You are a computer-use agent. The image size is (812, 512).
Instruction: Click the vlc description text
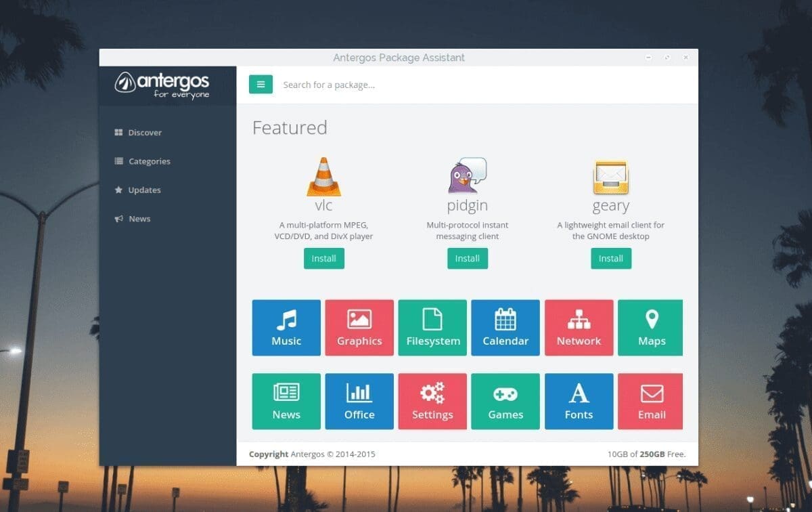coord(324,231)
